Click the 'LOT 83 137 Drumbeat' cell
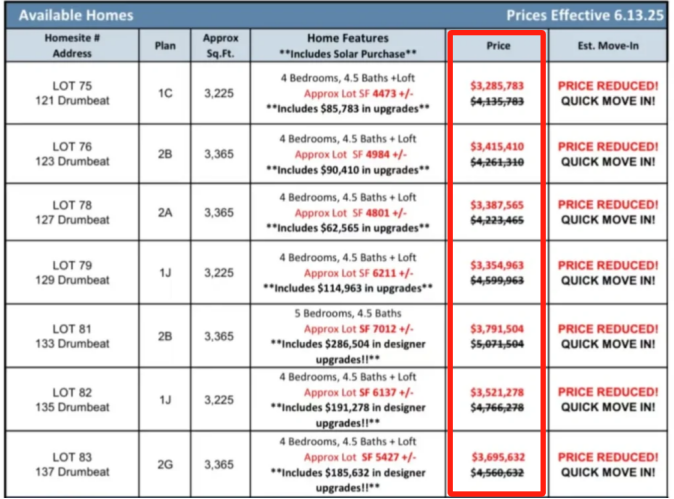 pos(72,464)
